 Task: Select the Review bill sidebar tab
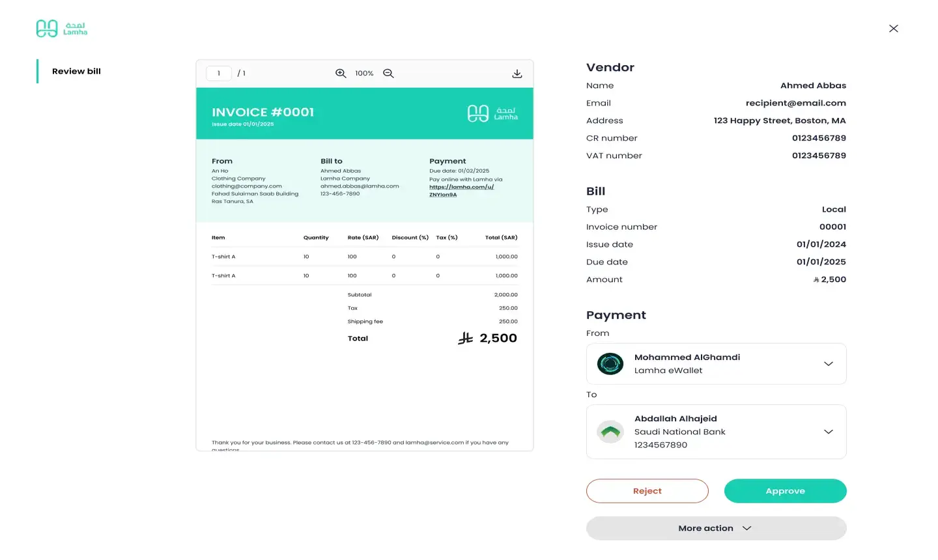(x=76, y=71)
